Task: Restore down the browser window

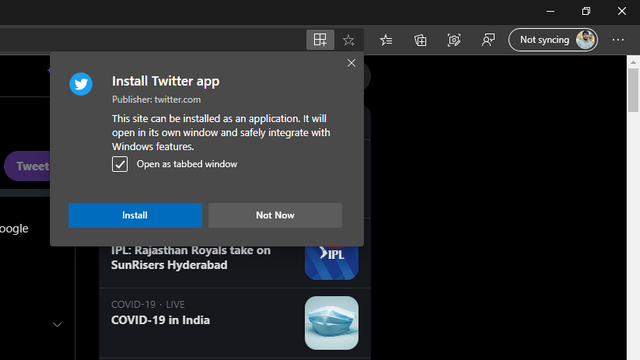Action: pos(586,11)
